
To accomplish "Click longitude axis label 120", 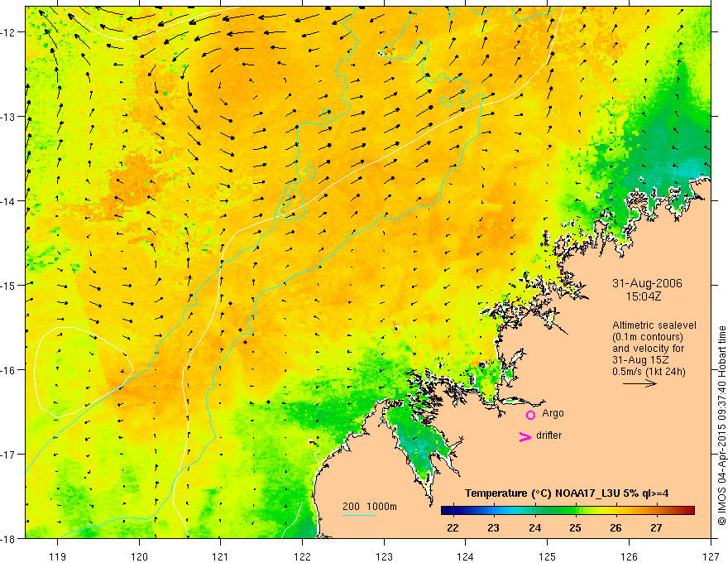I will tap(139, 556).
